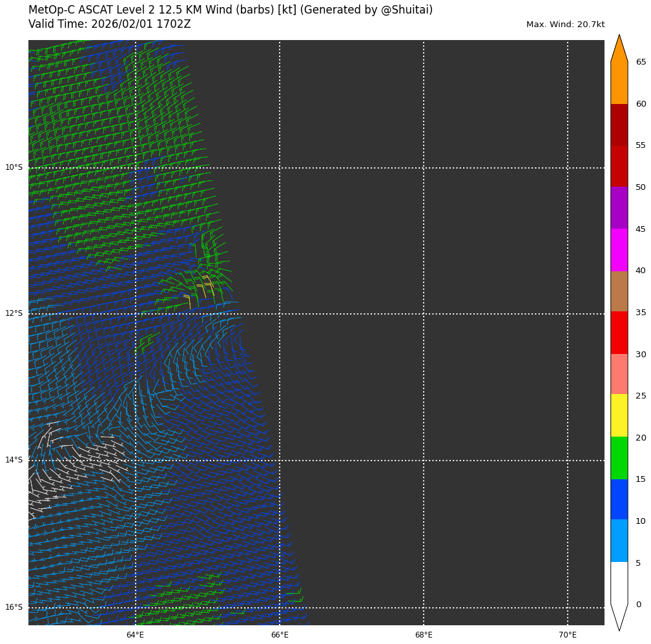Click the 68°E longitude axis label

424,635
